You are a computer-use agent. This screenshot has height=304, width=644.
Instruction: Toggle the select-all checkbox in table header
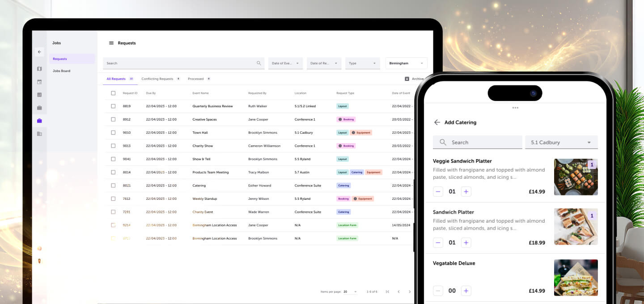click(x=113, y=93)
